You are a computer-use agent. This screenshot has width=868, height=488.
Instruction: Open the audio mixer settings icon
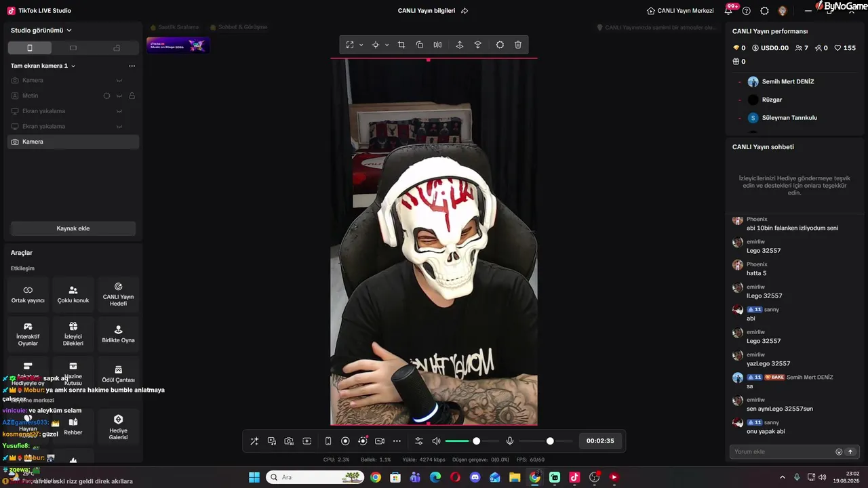(x=418, y=441)
